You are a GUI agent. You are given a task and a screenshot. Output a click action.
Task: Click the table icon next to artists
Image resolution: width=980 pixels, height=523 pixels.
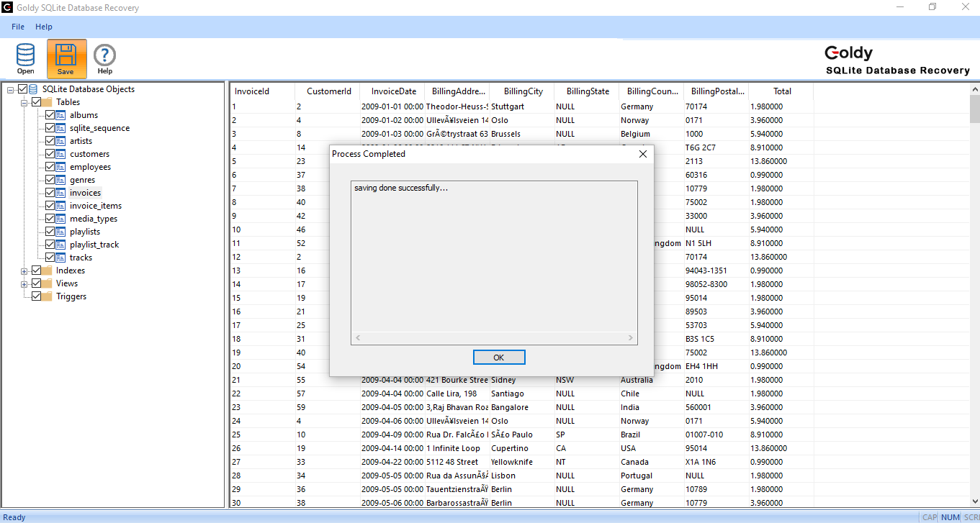tap(61, 141)
